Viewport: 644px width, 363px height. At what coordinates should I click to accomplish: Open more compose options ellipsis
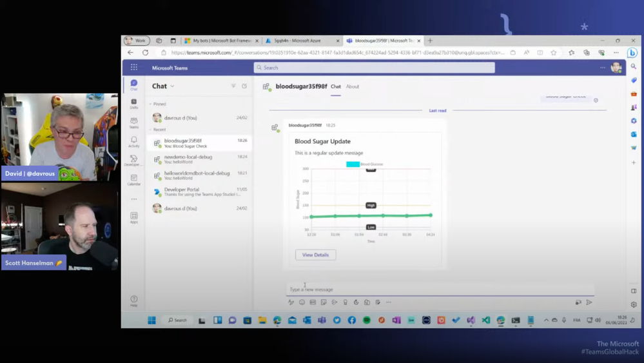[x=389, y=302]
